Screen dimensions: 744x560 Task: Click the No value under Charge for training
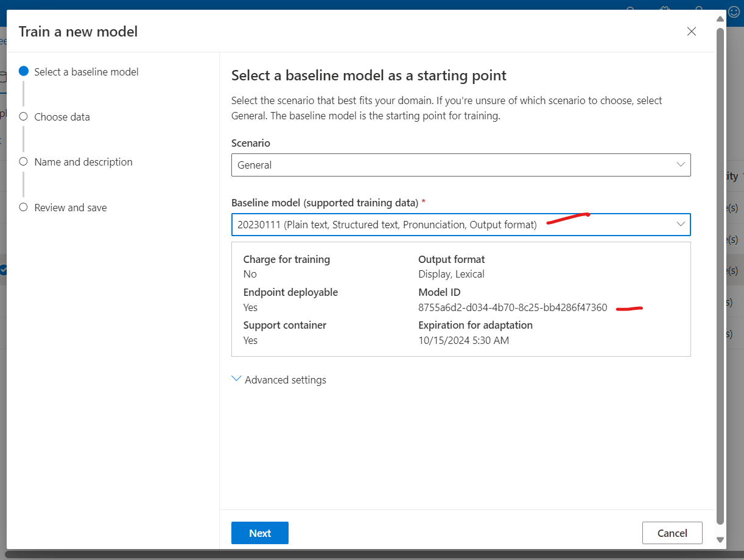[x=250, y=274]
